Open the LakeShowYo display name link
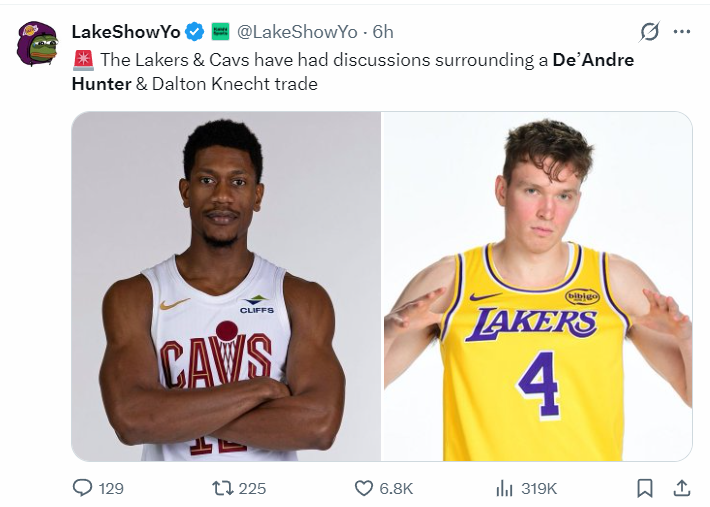Viewport: 710px width, 507px height. pos(126,32)
